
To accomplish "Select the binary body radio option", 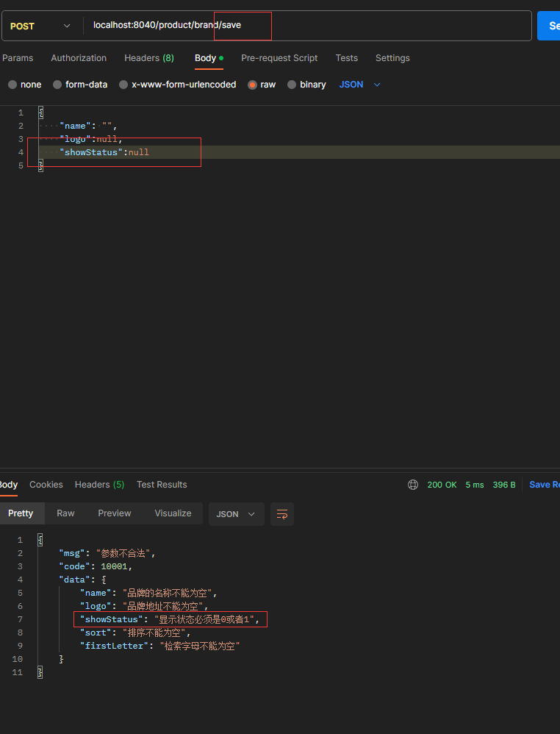I will click(x=292, y=85).
